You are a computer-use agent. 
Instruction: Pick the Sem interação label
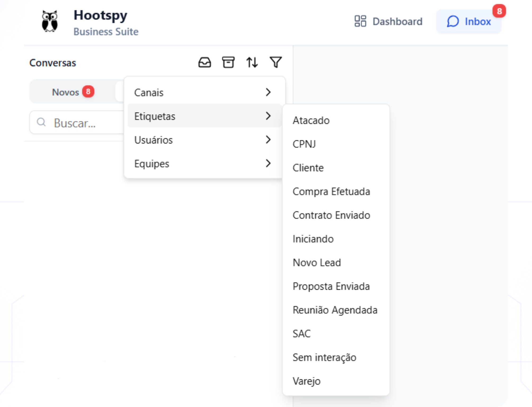pos(324,357)
